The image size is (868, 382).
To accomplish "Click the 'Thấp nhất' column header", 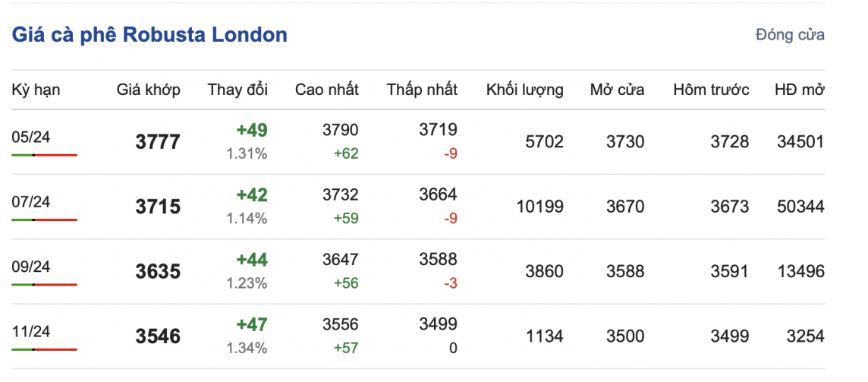I will [422, 90].
